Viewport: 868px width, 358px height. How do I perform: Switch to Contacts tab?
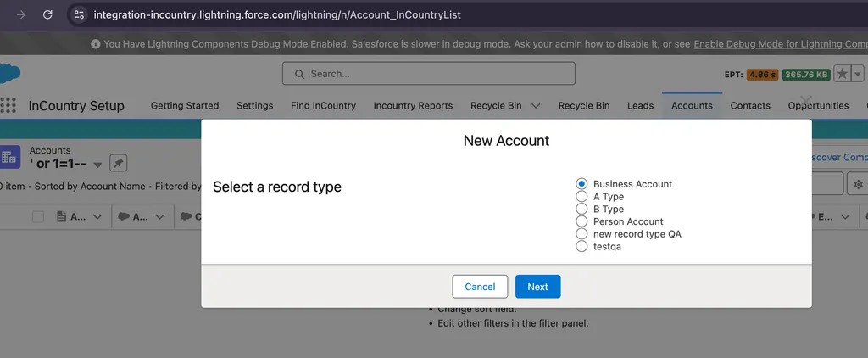point(750,105)
